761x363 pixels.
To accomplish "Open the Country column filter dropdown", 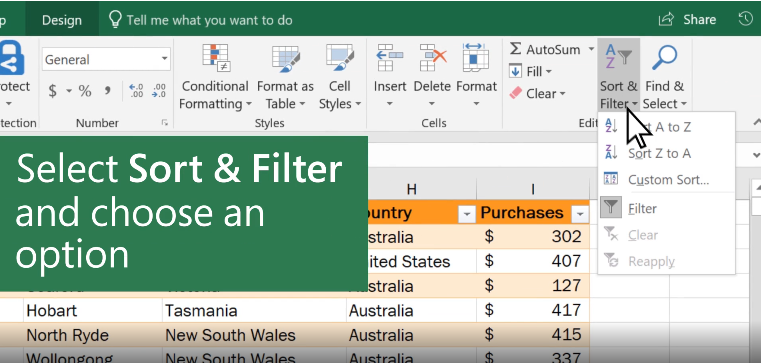I will click(467, 214).
